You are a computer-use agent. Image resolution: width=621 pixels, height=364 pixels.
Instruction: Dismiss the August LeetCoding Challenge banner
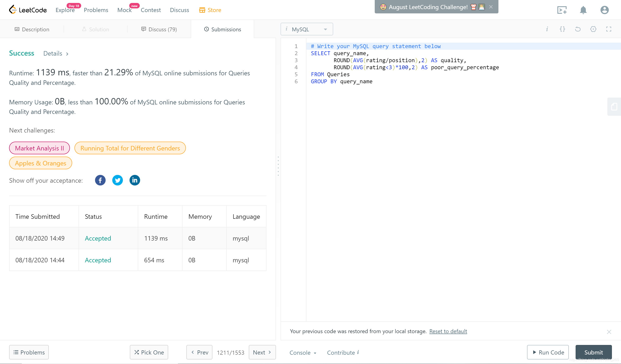[x=491, y=7]
